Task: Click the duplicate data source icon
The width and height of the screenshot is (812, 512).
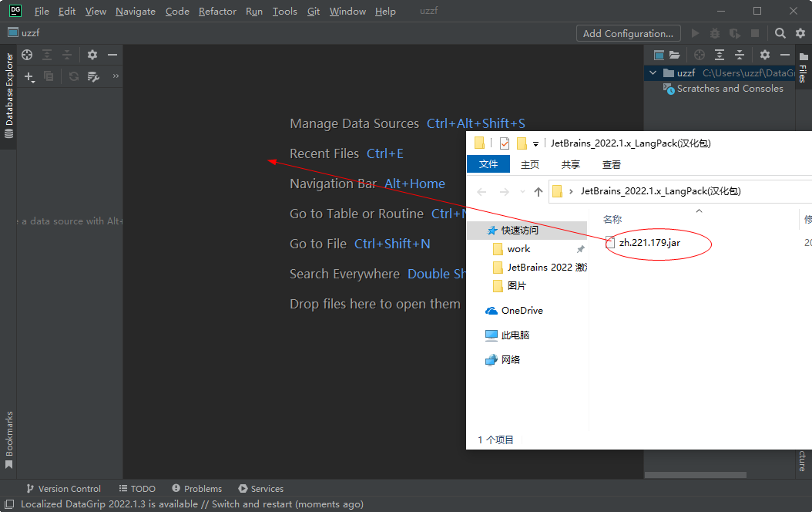Action: pos(49,76)
